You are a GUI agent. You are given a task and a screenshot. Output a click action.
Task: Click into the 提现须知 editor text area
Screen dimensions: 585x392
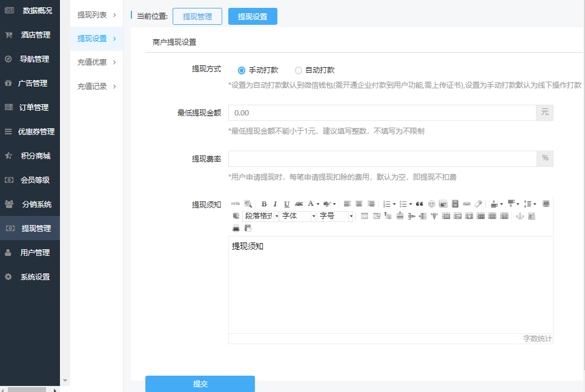[391, 285]
